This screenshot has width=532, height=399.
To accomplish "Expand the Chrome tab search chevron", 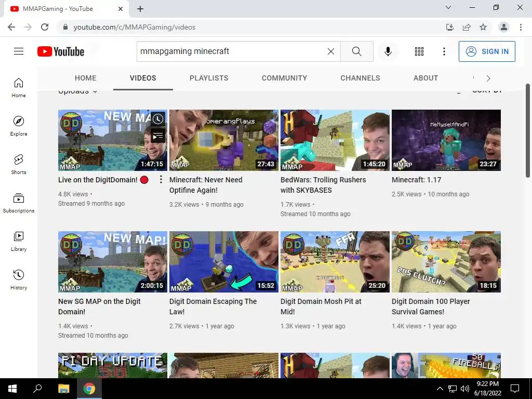I will tap(448, 7).
